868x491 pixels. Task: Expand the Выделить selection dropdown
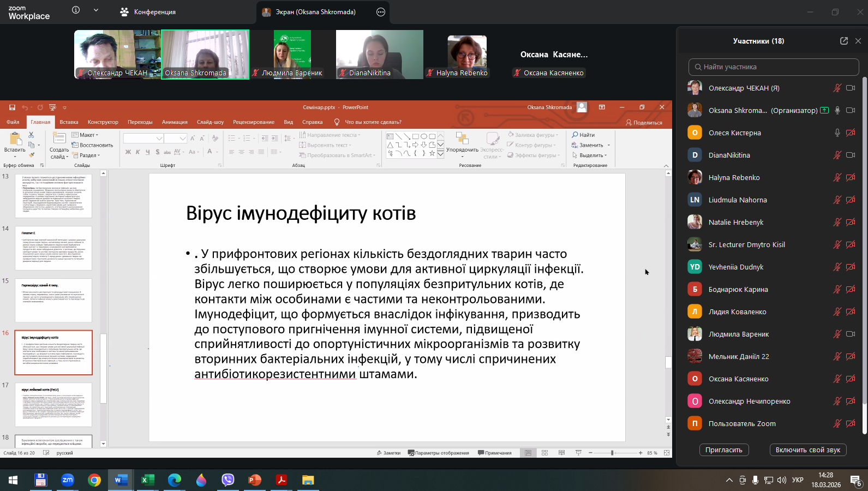coord(590,155)
